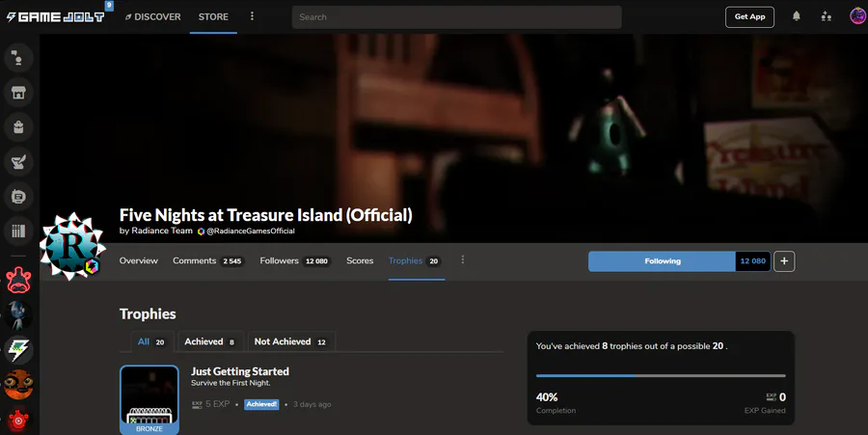Open the storefront icon in the sidebar
The image size is (868, 435).
pos(18,93)
